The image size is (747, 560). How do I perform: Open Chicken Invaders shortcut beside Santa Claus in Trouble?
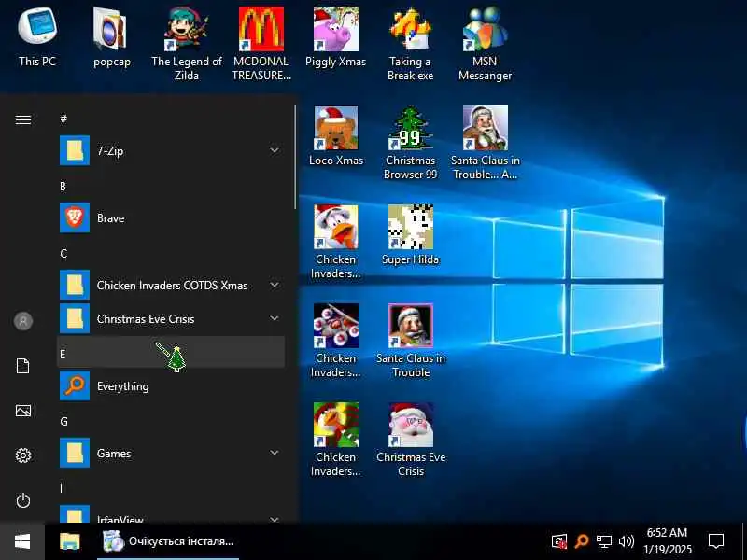point(336,340)
